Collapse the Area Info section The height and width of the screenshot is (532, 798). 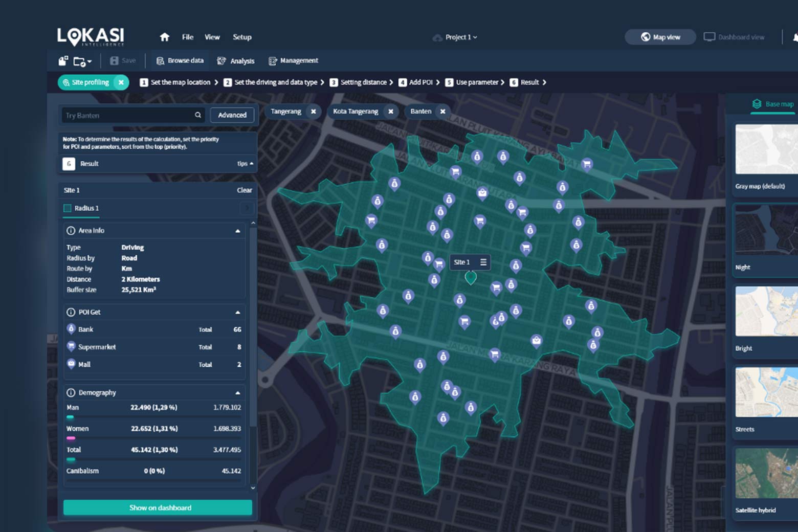[238, 231]
